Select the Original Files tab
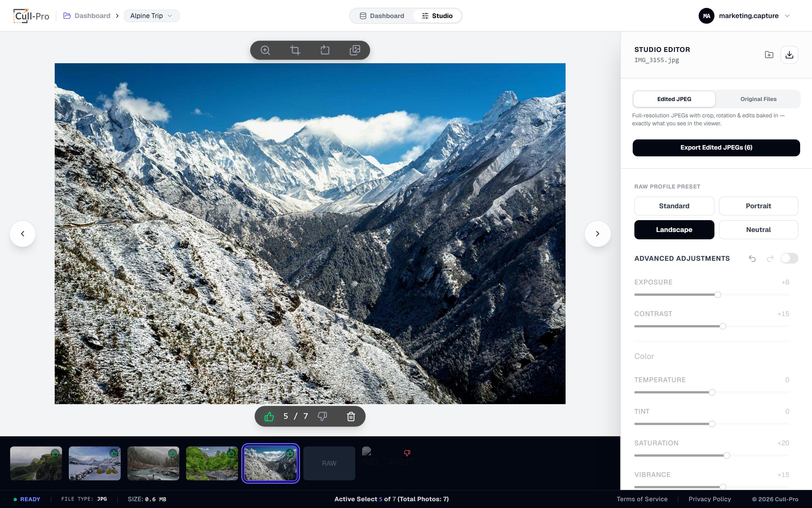The height and width of the screenshot is (508, 812). coord(758,99)
